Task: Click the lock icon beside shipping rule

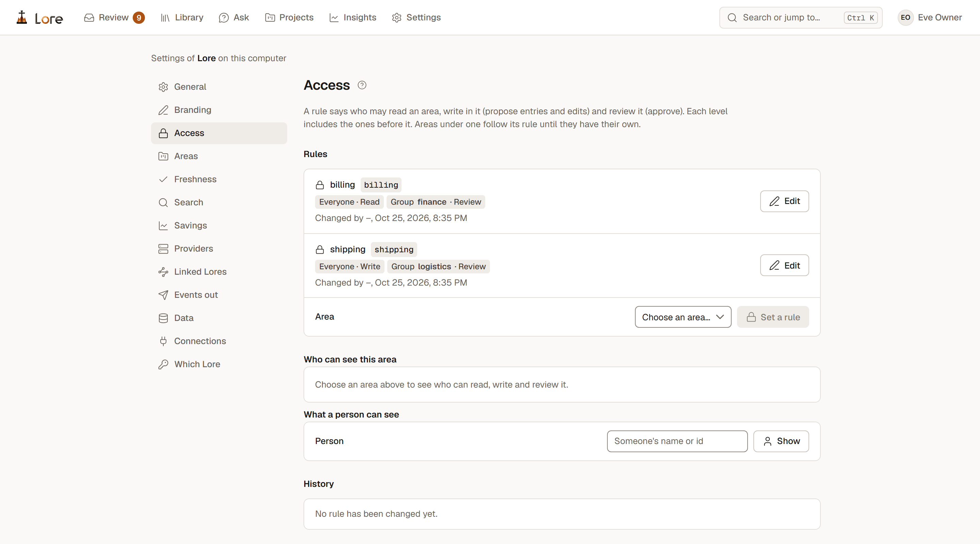Action: coord(320,250)
